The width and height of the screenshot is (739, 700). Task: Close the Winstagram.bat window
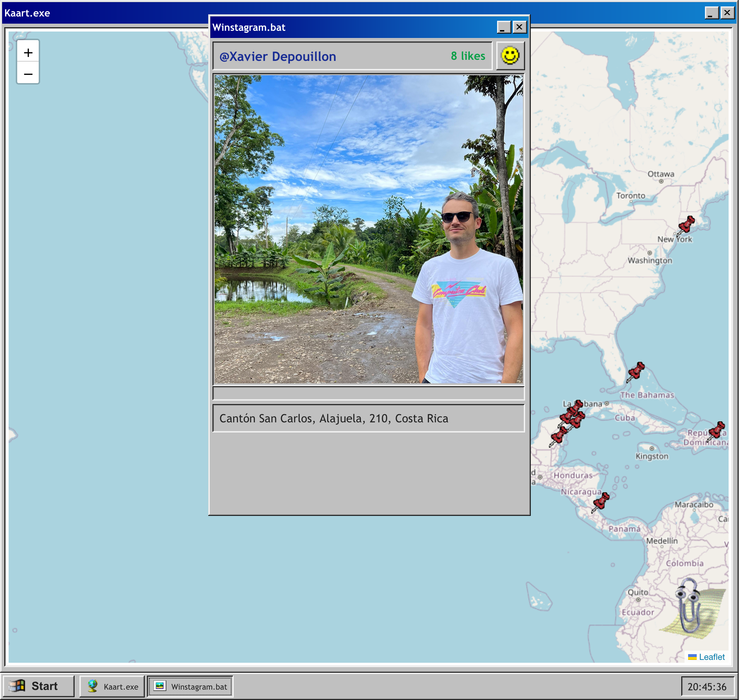pos(519,27)
